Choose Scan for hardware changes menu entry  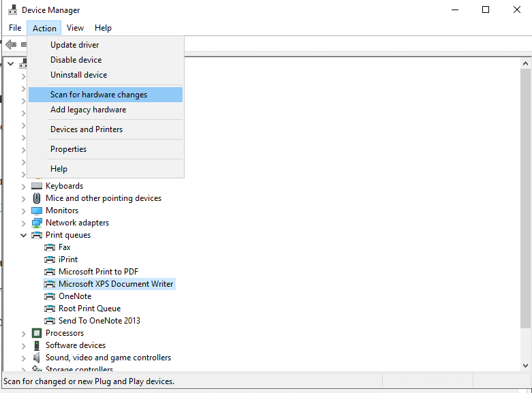click(x=99, y=95)
